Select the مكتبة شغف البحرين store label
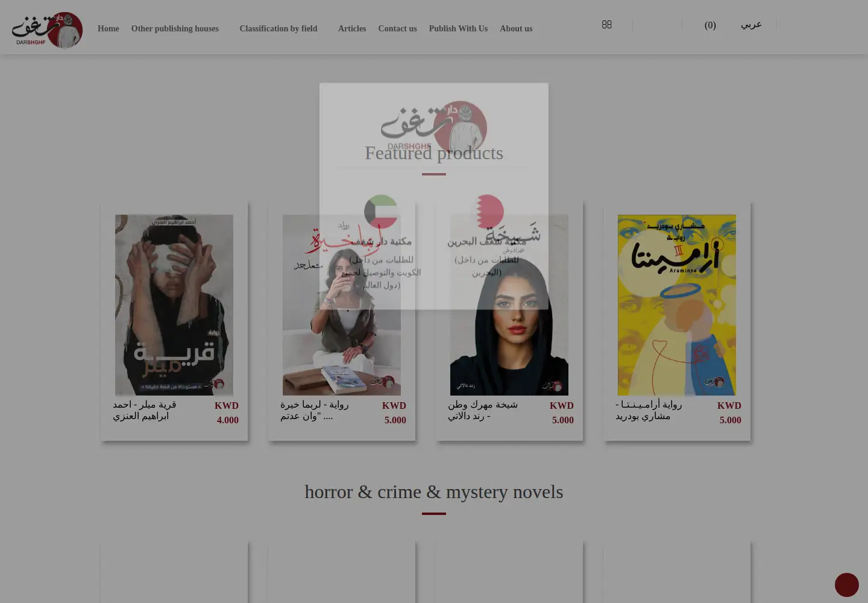This screenshot has height=603, width=868. pos(487,241)
